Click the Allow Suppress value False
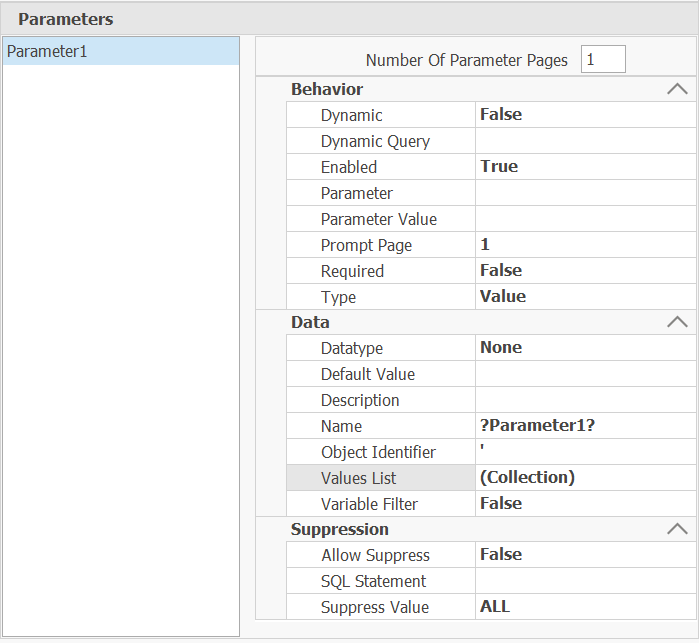This screenshot has height=643, width=699. [x=585, y=555]
